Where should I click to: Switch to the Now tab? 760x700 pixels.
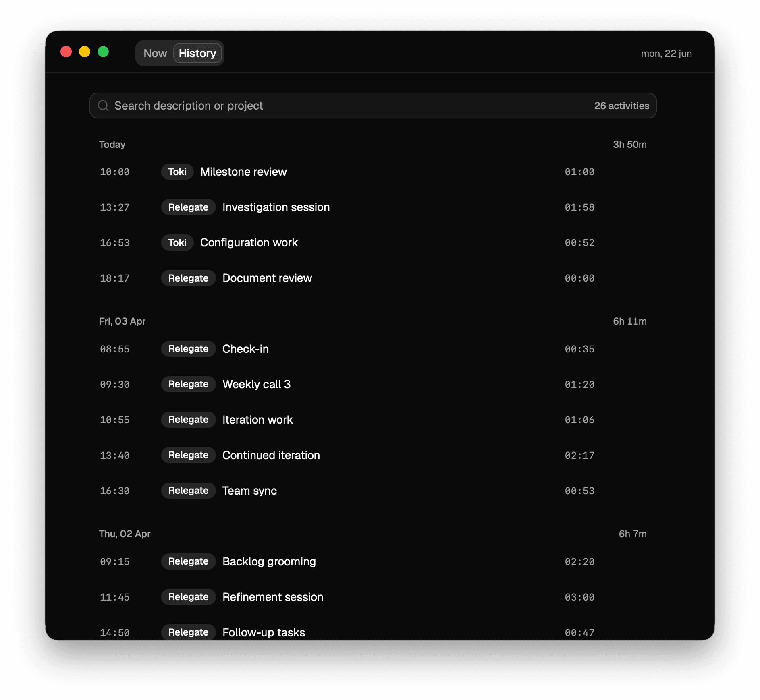(155, 53)
